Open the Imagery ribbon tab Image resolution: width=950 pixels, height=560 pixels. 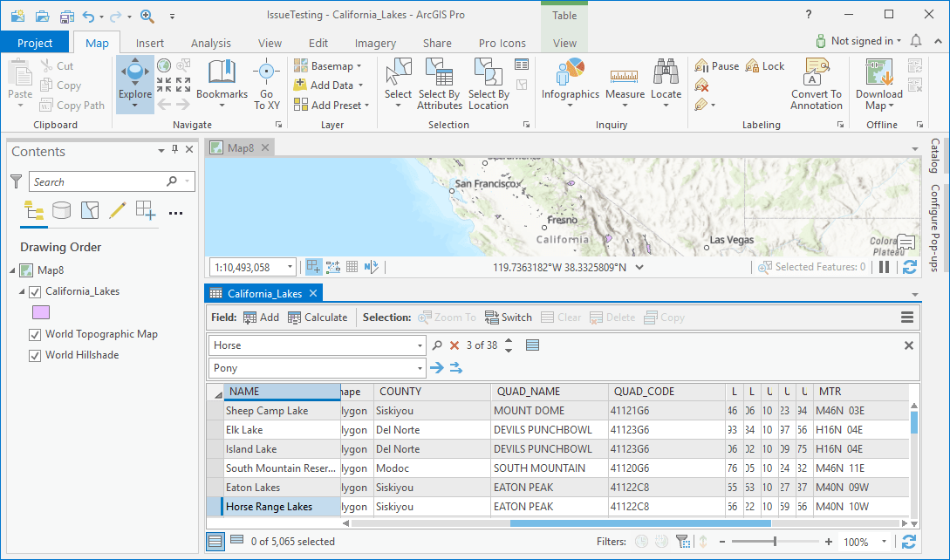pyautogui.click(x=375, y=43)
